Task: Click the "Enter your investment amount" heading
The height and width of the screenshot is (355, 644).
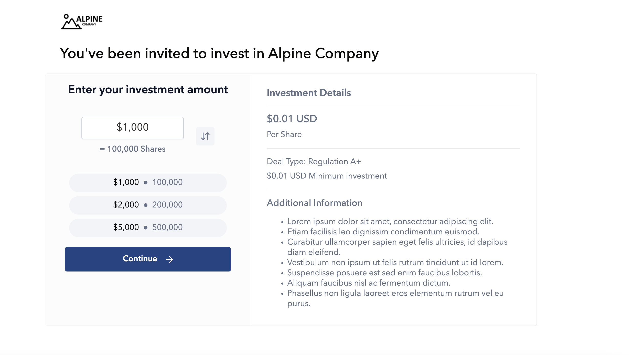Action: pos(148,90)
